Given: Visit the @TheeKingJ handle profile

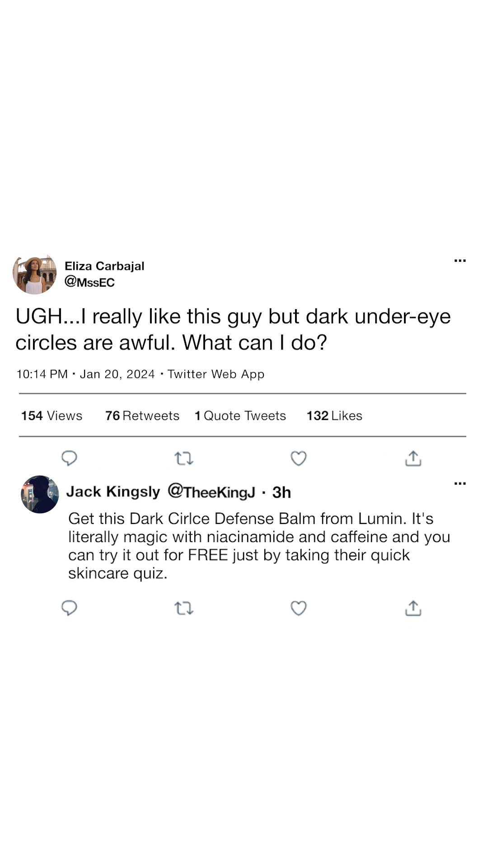Looking at the screenshot, I should point(211,492).
